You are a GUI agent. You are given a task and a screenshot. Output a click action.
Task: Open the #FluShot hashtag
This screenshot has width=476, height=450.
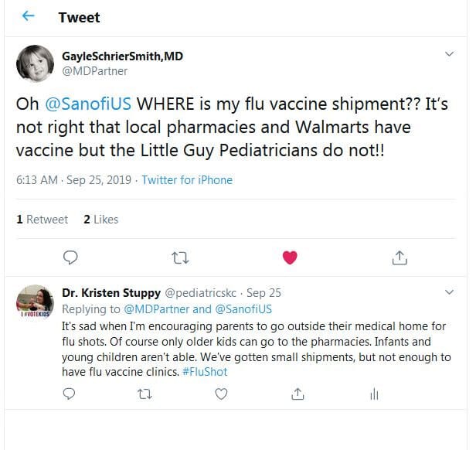pyautogui.click(x=205, y=372)
